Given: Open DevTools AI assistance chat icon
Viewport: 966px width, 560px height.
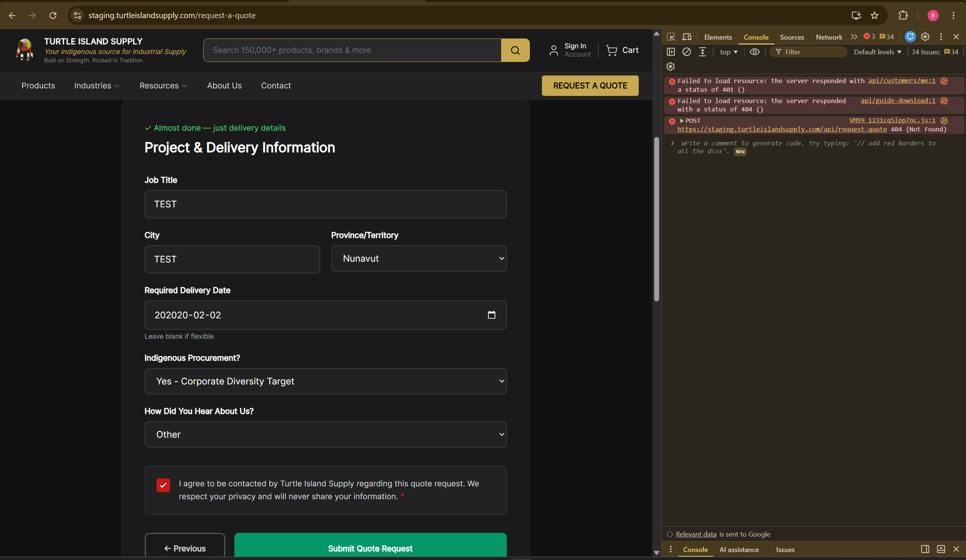Looking at the screenshot, I should tap(910, 37).
